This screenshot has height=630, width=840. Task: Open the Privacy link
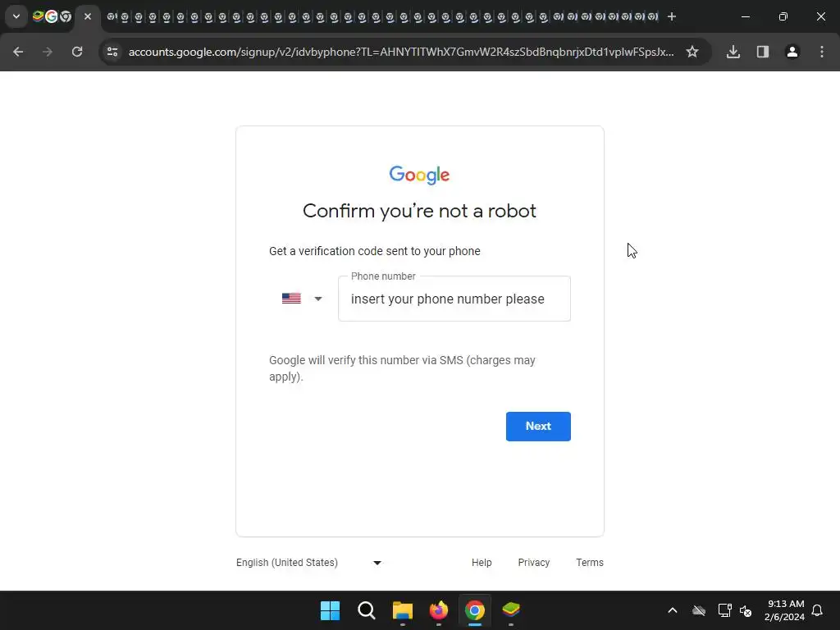click(534, 563)
